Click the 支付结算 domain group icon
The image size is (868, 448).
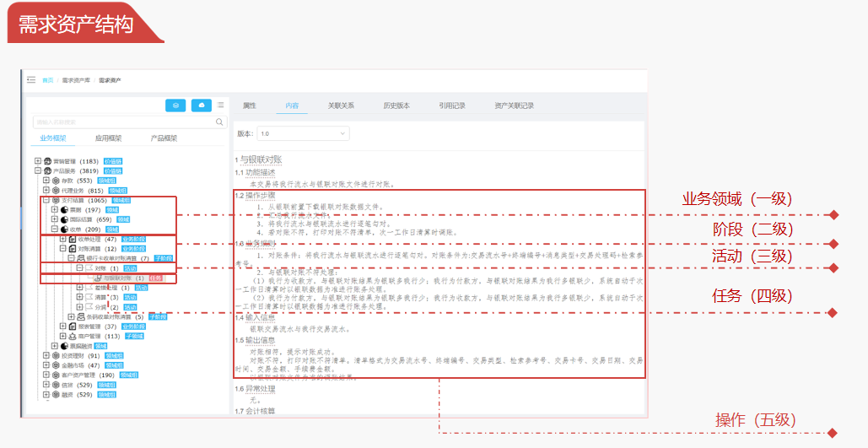56,201
